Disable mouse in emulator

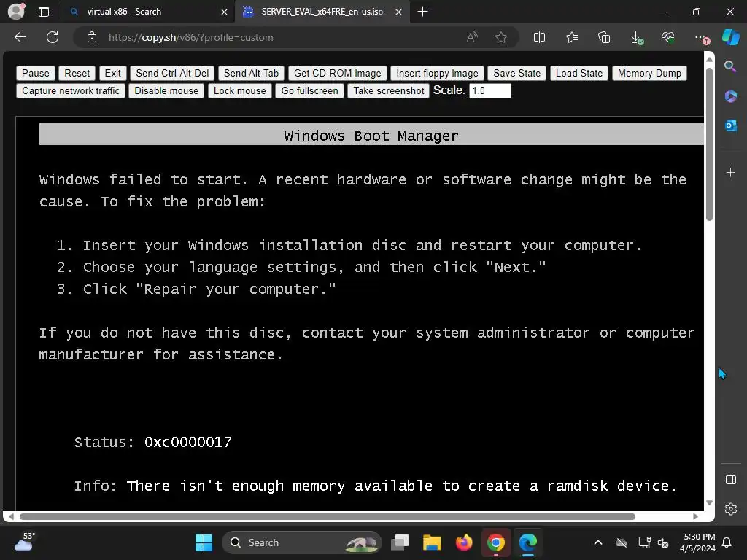[166, 90]
